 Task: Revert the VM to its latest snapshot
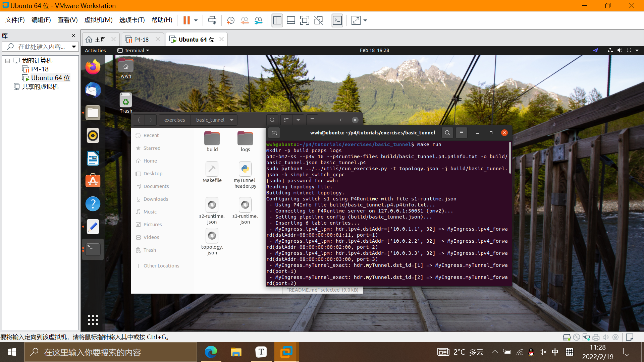(x=245, y=20)
